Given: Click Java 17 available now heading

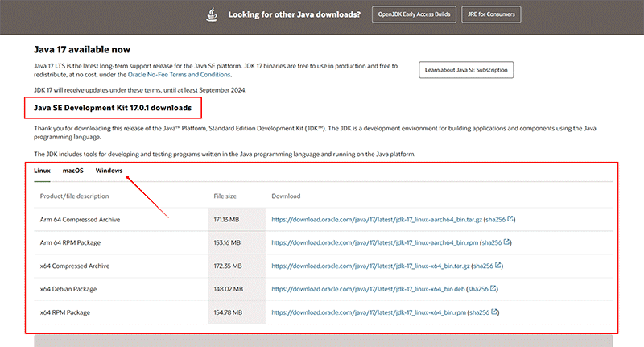Looking at the screenshot, I should point(82,50).
